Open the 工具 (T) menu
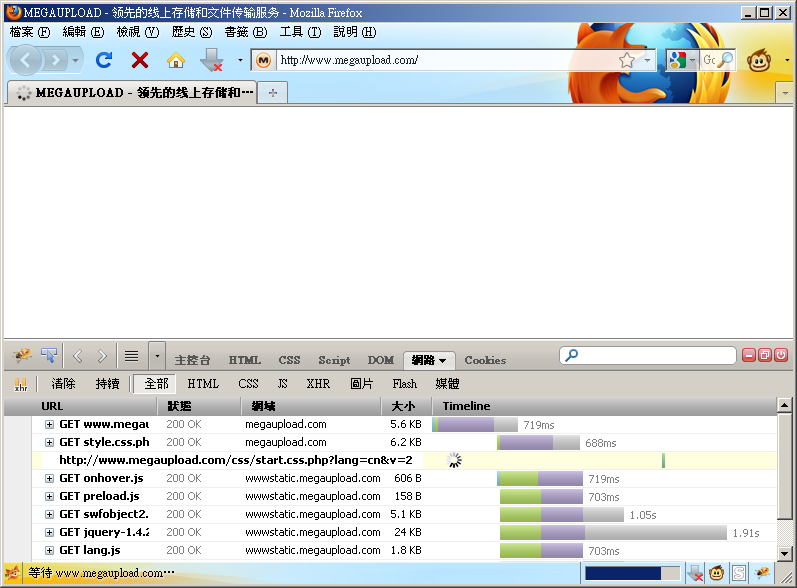Image resolution: width=797 pixels, height=588 pixels. (x=300, y=32)
